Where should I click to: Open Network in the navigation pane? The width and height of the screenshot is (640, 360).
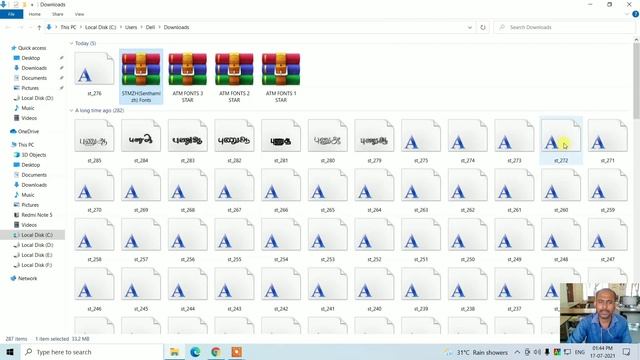(27, 278)
